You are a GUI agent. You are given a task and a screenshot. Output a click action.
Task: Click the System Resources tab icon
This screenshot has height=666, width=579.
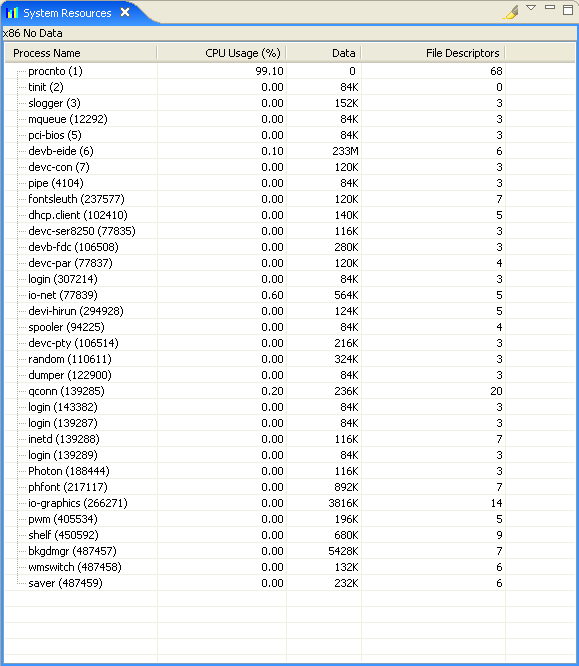click(12, 13)
